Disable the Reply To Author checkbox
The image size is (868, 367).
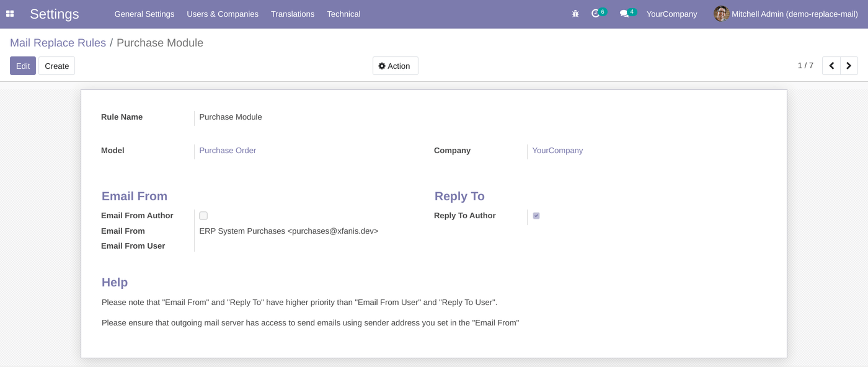click(536, 216)
